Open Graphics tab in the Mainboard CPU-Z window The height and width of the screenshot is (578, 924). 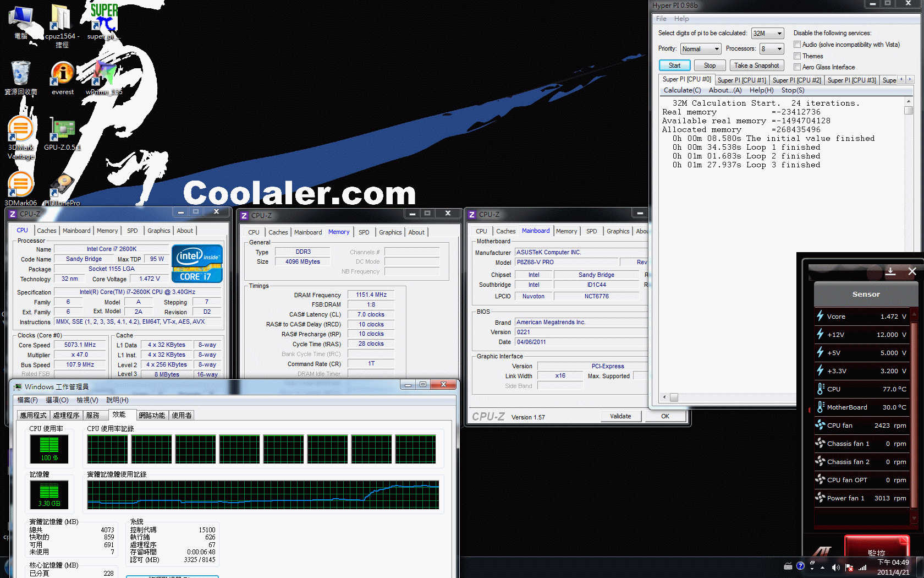click(x=618, y=231)
